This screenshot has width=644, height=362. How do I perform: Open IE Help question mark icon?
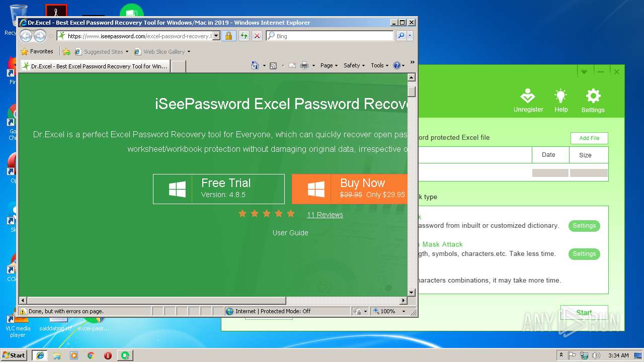pyautogui.click(x=396, y=65)
